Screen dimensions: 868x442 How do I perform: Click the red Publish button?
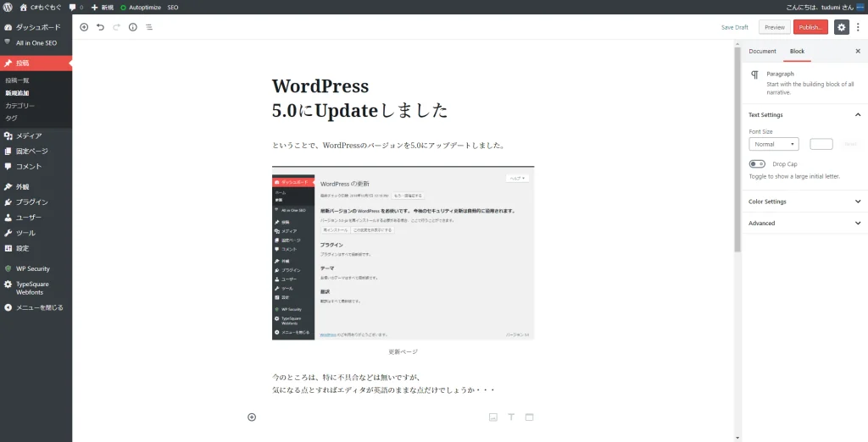click(810, 27)
